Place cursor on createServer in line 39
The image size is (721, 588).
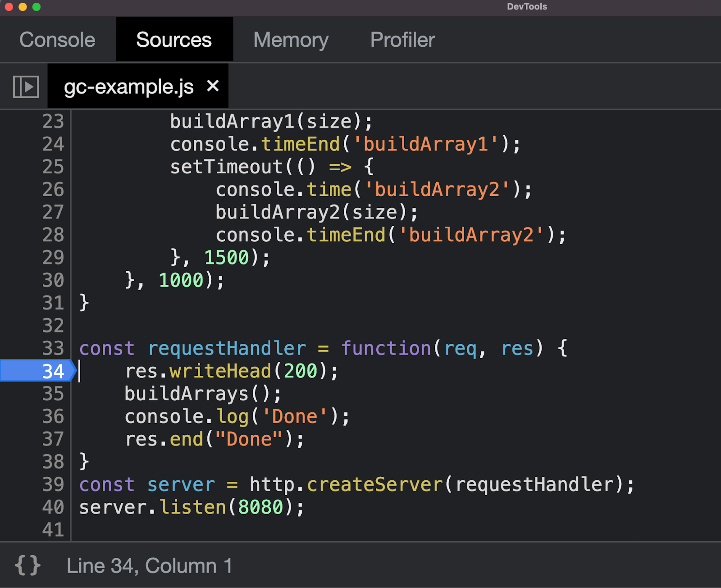(x=375, y=485)
